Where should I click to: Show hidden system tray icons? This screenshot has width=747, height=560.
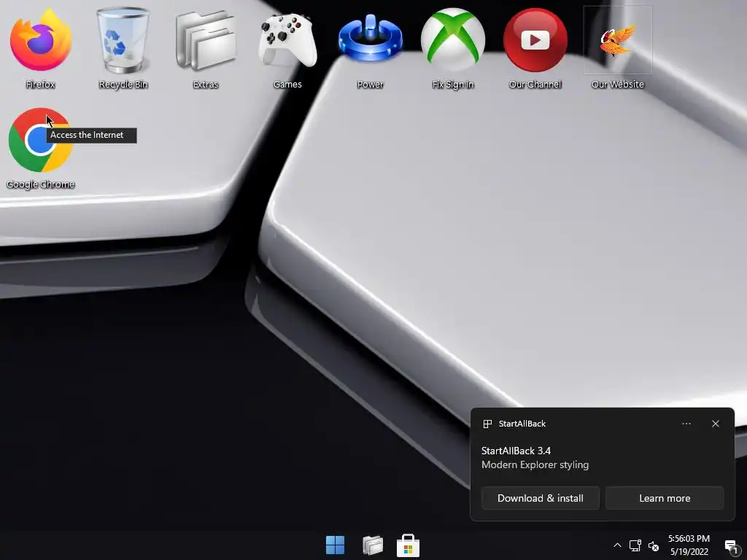617,545
